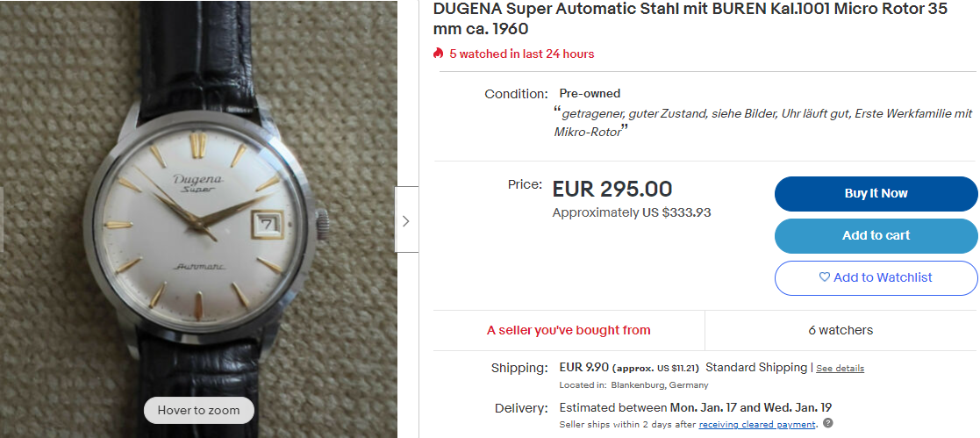980x438 pixels.
Task: Open See details shipping link
Action: point(840,369)
